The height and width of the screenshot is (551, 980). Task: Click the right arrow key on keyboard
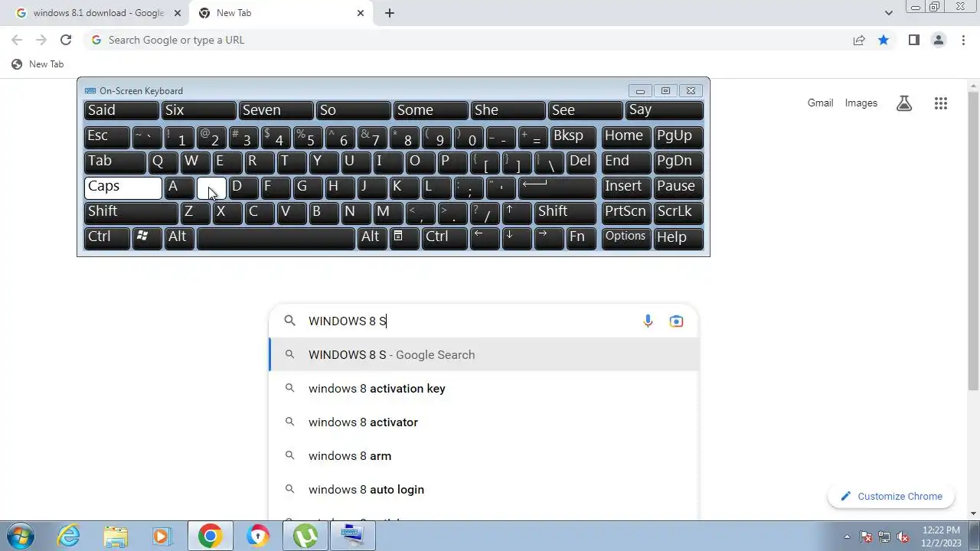point(549,237)
